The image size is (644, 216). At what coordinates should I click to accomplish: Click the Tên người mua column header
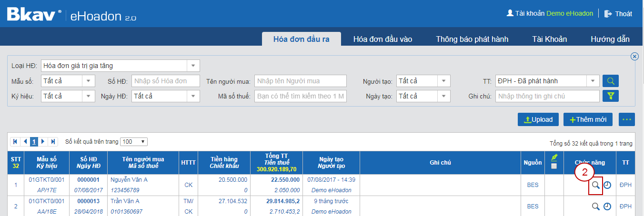tap(143, 163)
